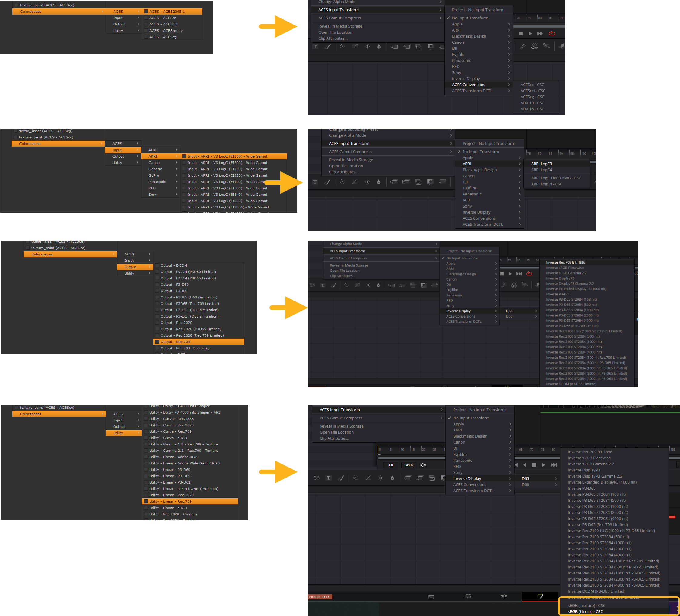This screenshot has width=680, height=616.
Task: Expand the highlighted Utility colorspaces submenu
Action: (123, 433)
